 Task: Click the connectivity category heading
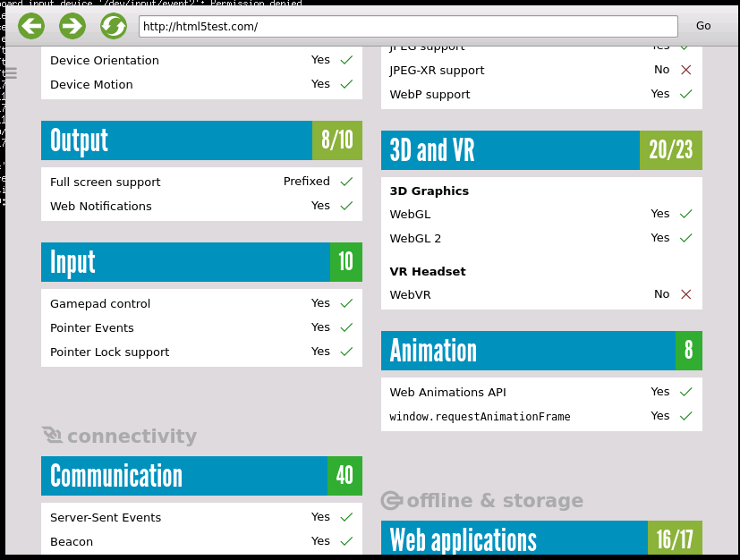(119, 436)
